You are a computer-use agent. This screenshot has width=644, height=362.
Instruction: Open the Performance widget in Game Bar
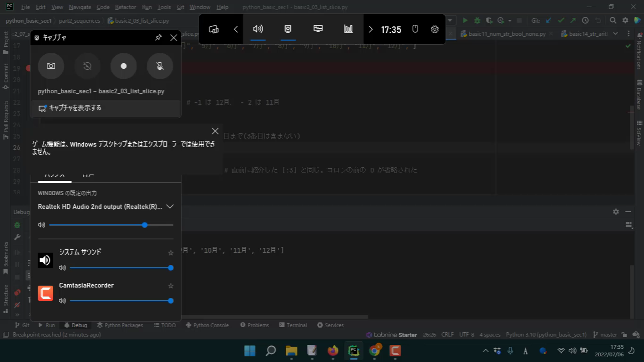pyautogui.click(x=348, y=29)
